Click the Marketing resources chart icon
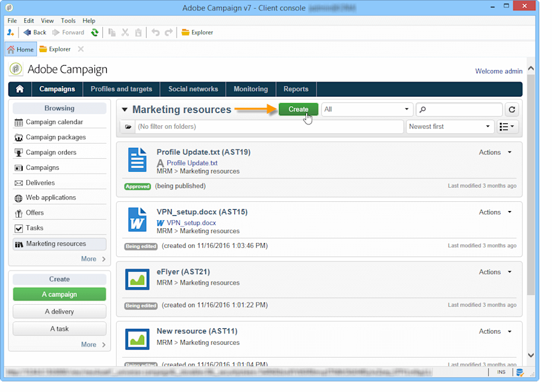 17,243
